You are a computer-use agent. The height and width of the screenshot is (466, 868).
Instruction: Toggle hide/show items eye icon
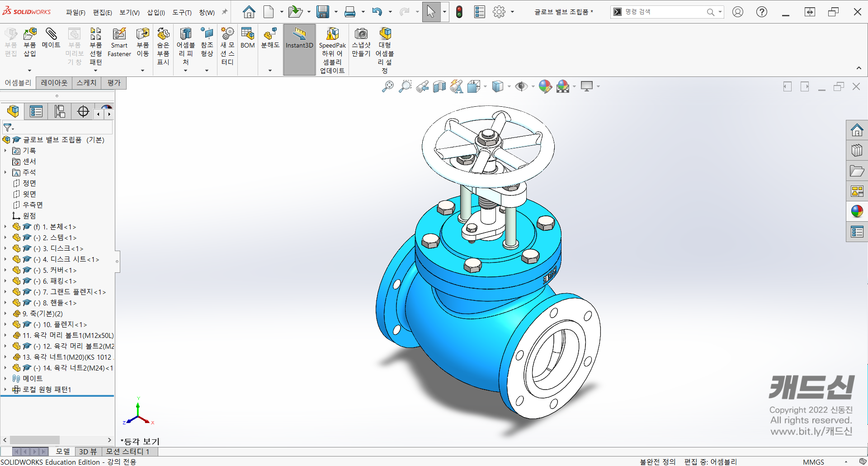(521, 86)
